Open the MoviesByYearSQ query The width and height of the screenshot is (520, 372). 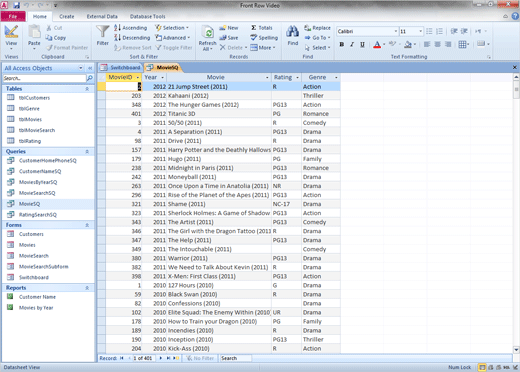tap(38, 182)
